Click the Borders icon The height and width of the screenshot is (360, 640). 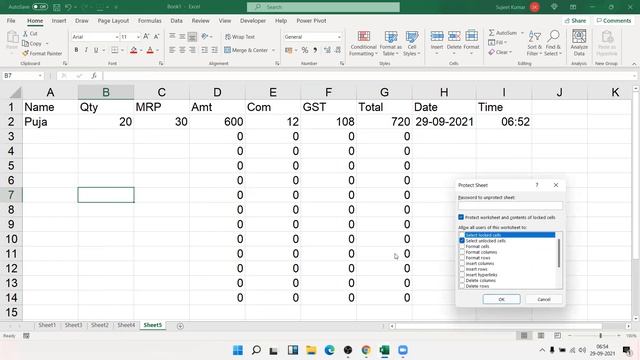coord(115,50)
